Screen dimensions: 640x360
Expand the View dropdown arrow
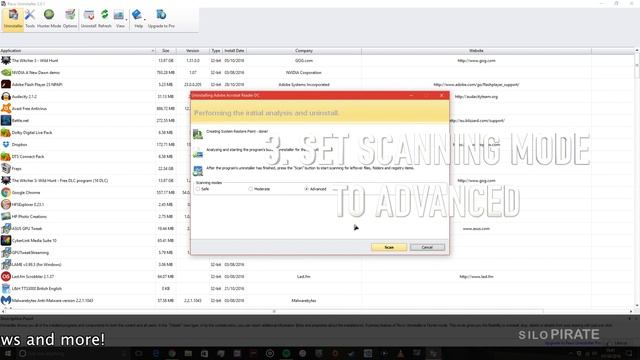tap(127, 20)
